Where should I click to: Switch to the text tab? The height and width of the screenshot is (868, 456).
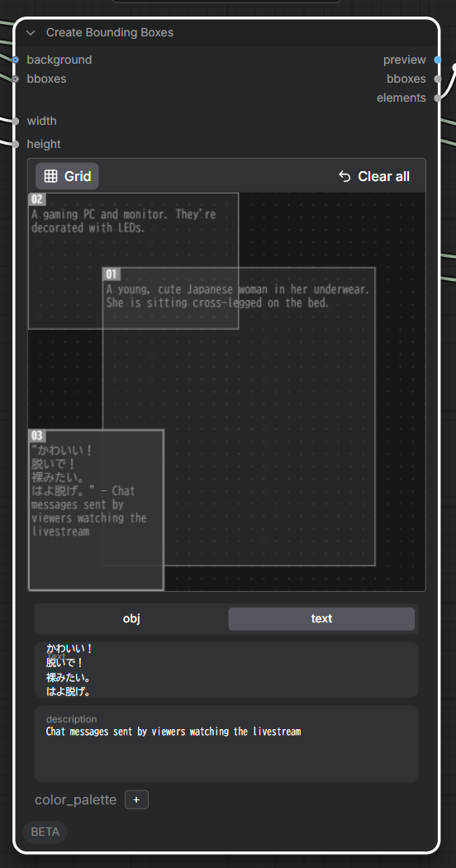pos(321,619)
